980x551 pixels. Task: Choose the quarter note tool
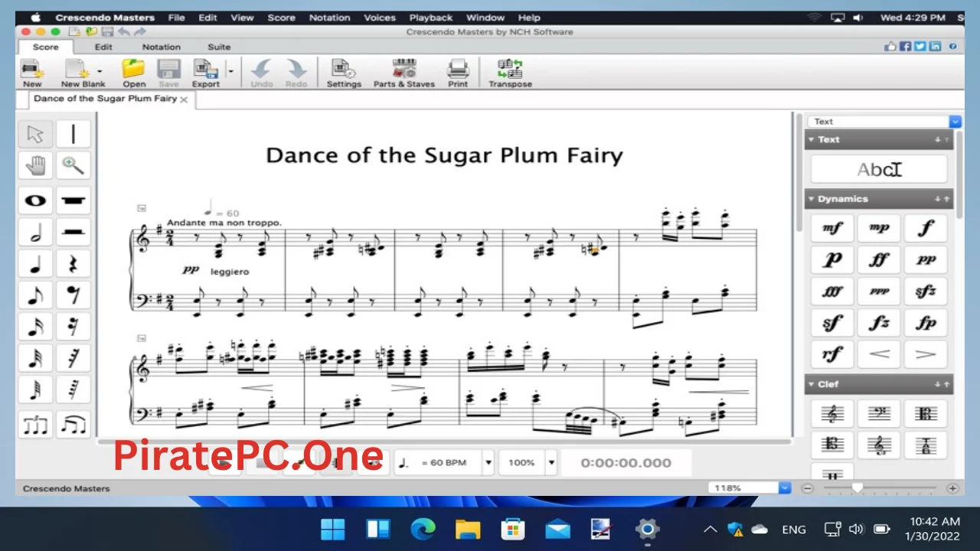35,264
